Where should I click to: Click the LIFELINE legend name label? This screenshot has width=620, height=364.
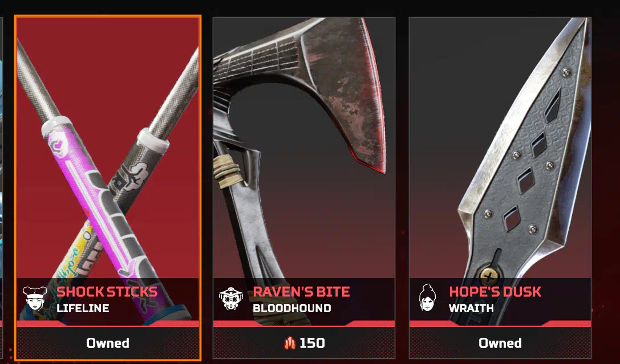click(x=83, y=308)
